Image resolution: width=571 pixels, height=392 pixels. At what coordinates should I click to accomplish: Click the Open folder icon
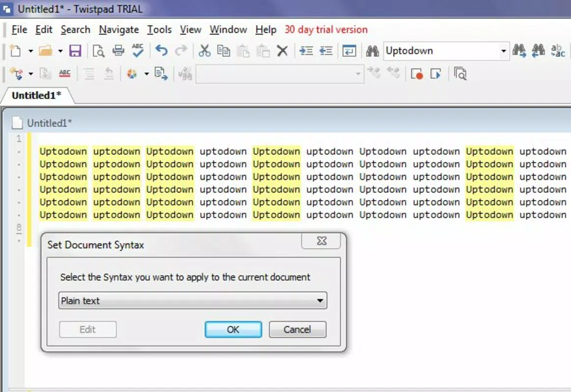point(46,51)
